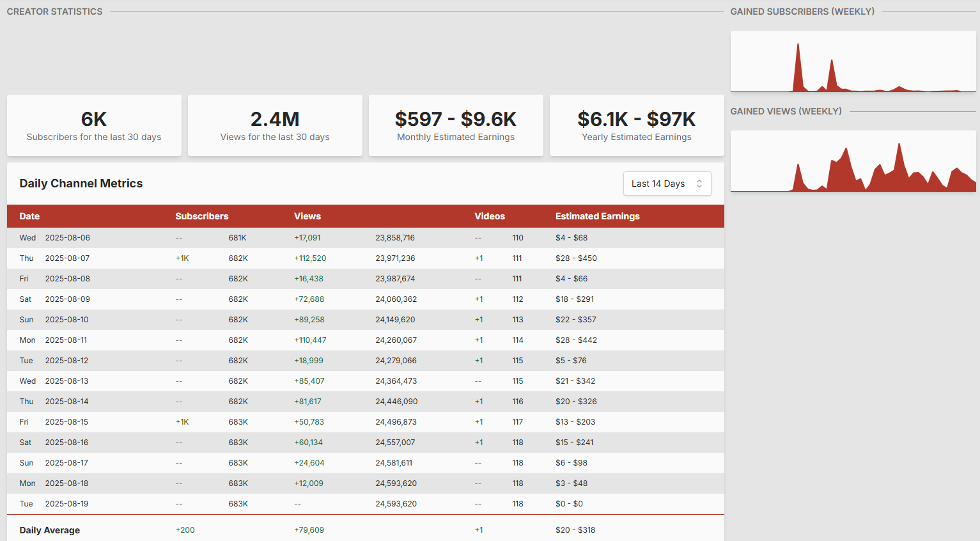Click the $28 - $442 earnings cell
The width and height of the screenshot is (980, 541).
tap(576, 340)
